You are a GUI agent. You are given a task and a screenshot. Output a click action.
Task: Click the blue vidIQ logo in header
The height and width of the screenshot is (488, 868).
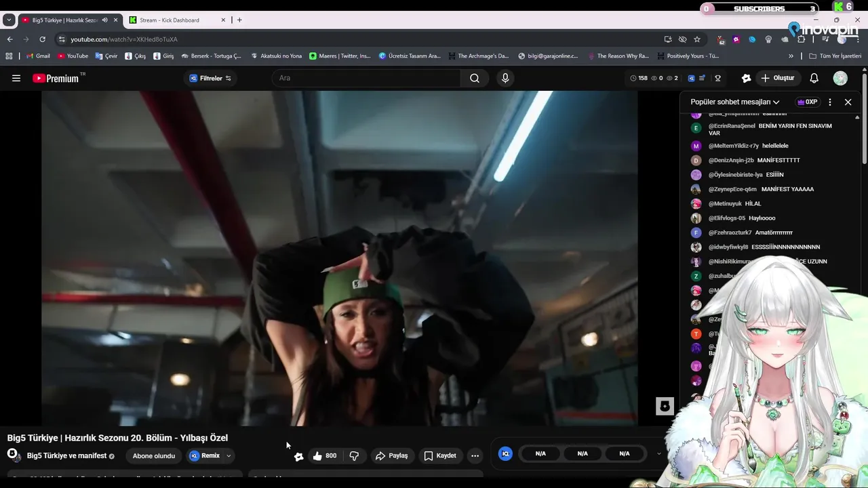click(691, 78)
